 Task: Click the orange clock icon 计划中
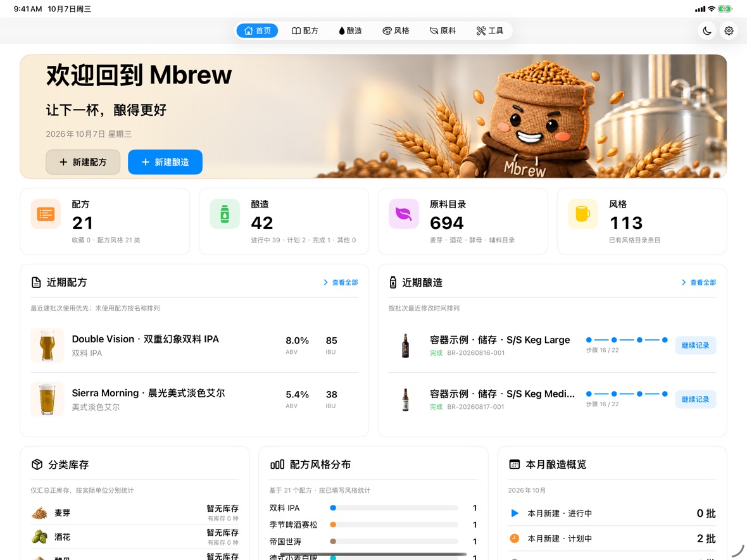coord(515,538)
